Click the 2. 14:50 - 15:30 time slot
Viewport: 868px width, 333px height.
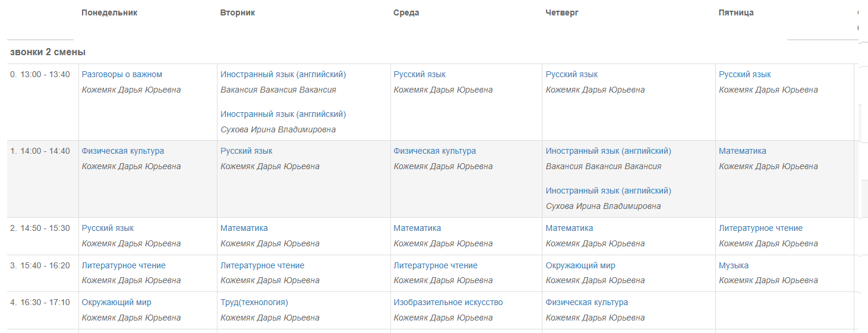(40, 228)
